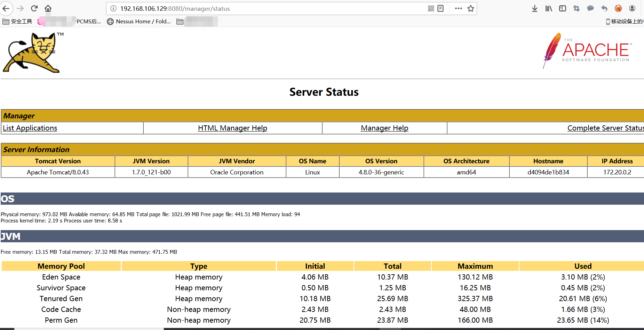The height and width of the screenshot is (330, 644).
Task: Click the JVM free memory statistics line
Action: click(x=89, y=252)
